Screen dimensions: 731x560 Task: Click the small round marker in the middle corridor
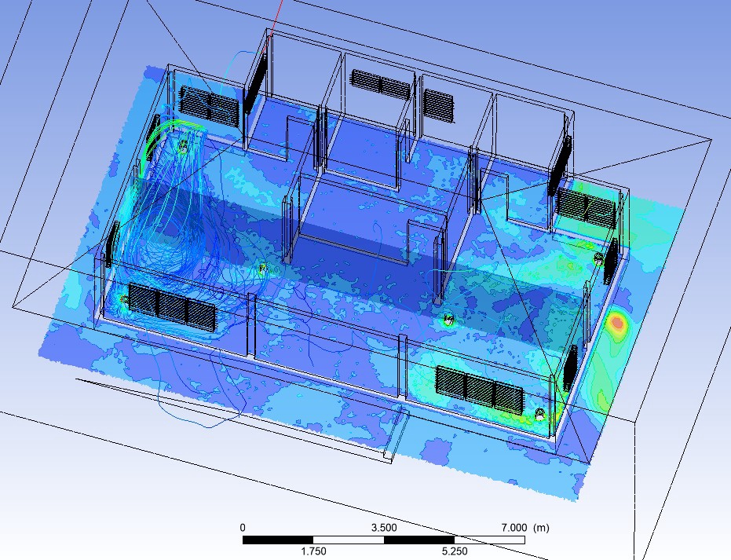tap(261, 269)
